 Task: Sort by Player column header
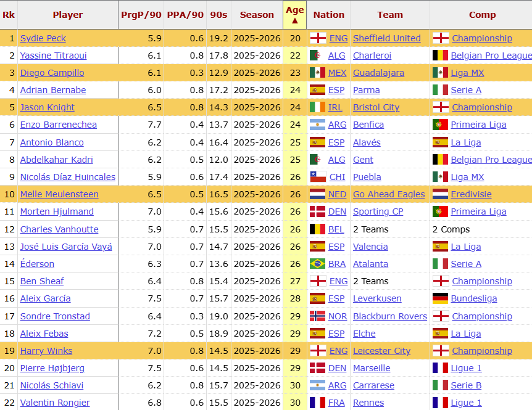(x=68, y=15)
